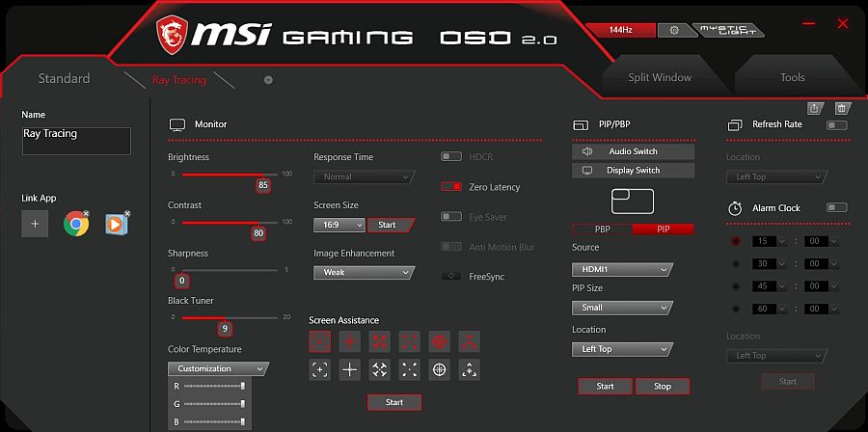Open the PIP Location Left Top dropdown
The width and height of the screenshot is (868, 432).
[622, 349]
